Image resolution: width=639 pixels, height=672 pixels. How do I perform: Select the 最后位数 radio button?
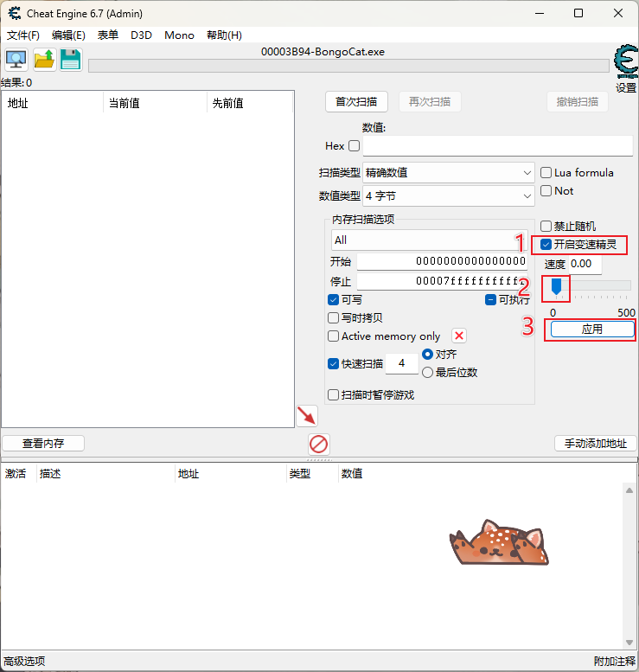tap(427, 373)
